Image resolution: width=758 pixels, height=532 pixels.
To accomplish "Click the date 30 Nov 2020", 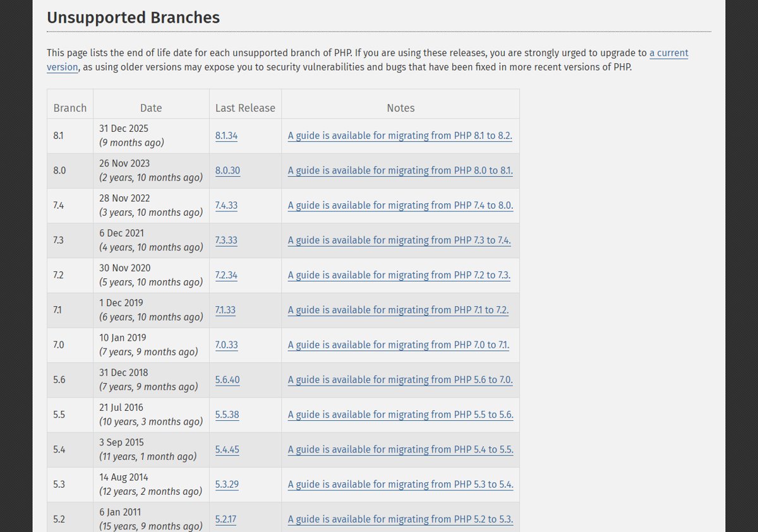I will [x=125, y=268].
